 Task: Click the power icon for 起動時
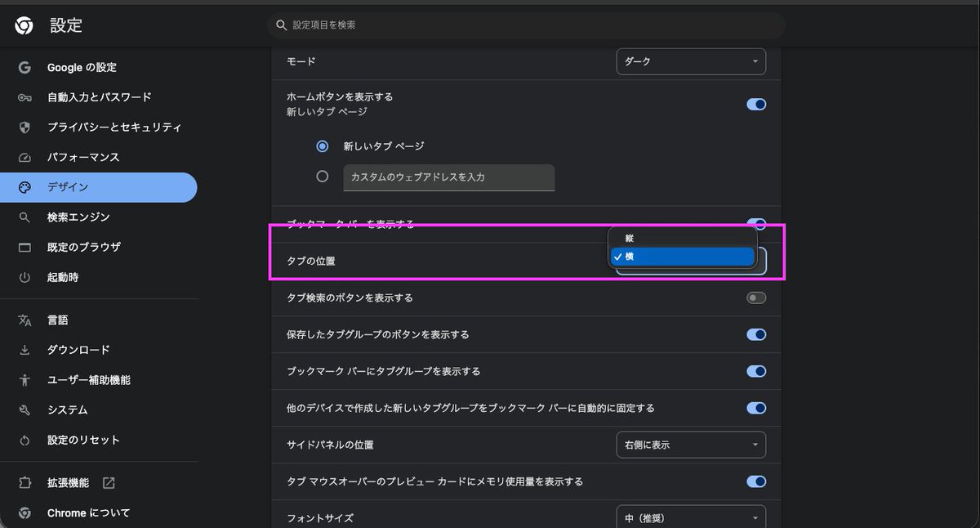[x=24, y=277]
